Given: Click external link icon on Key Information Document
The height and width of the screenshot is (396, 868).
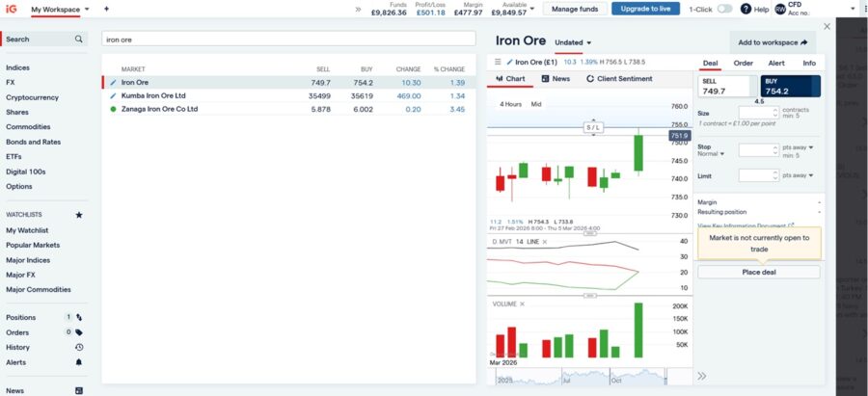Looking at the screenshot, I should 792,225.
